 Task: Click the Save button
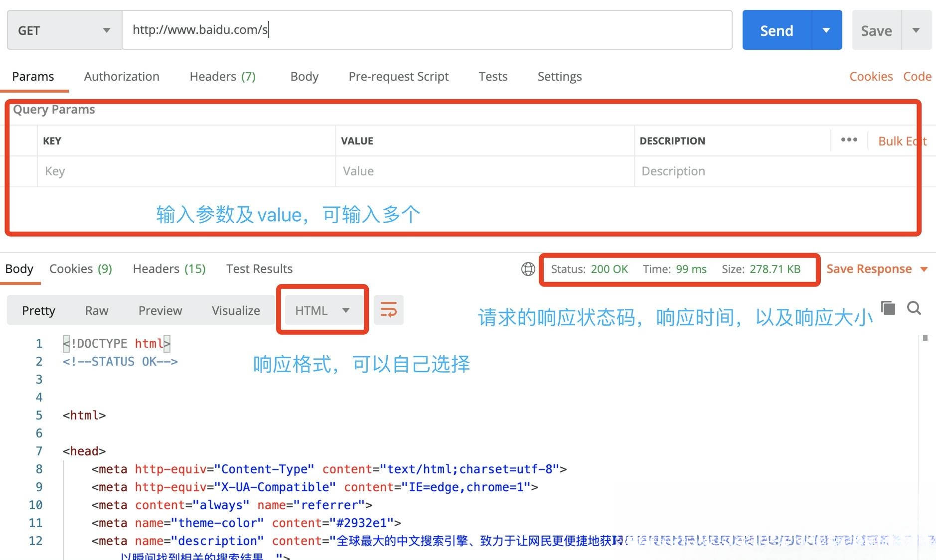[876, 31]
